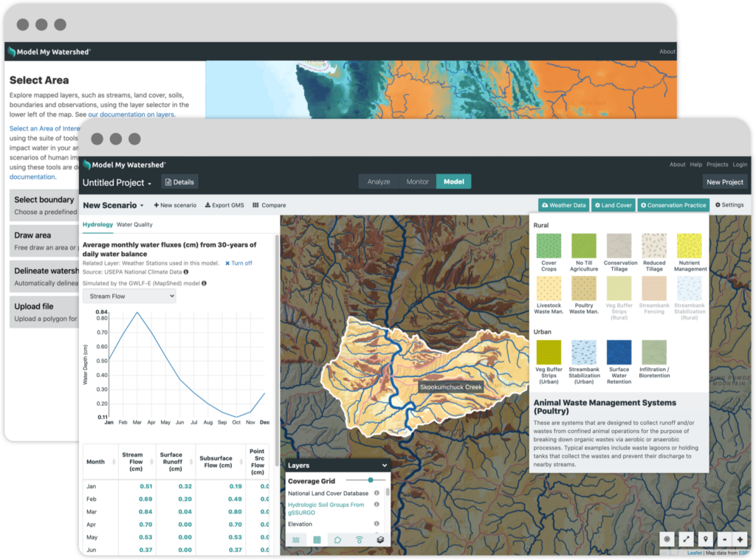Switch to the Water Quality tab
Viewport: 756px width, 560px height.
pos(137,224)
